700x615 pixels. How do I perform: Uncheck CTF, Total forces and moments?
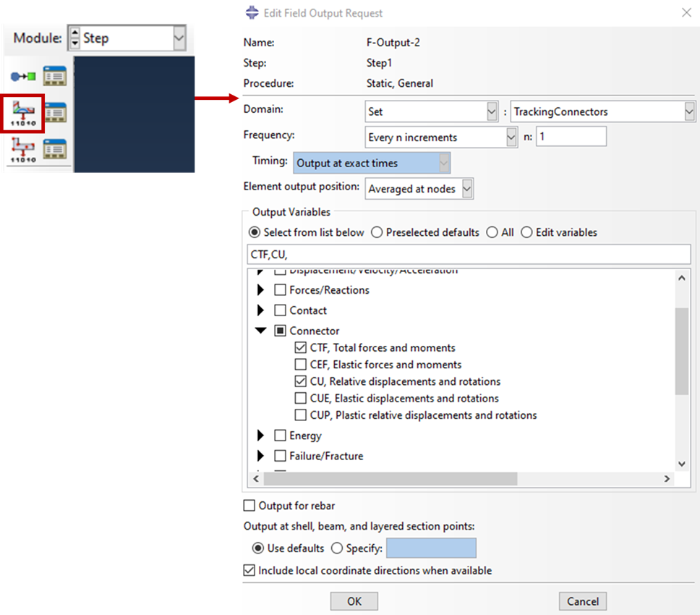(x=302, y=347)
